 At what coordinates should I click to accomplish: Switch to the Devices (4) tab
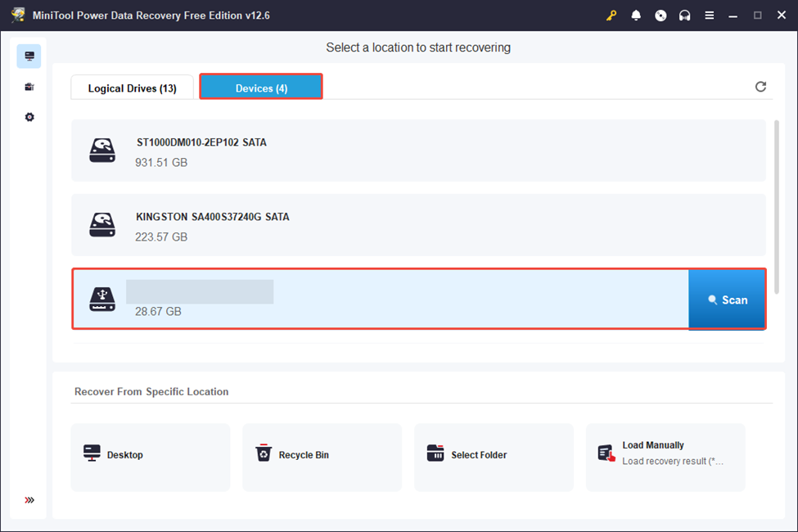261,87
